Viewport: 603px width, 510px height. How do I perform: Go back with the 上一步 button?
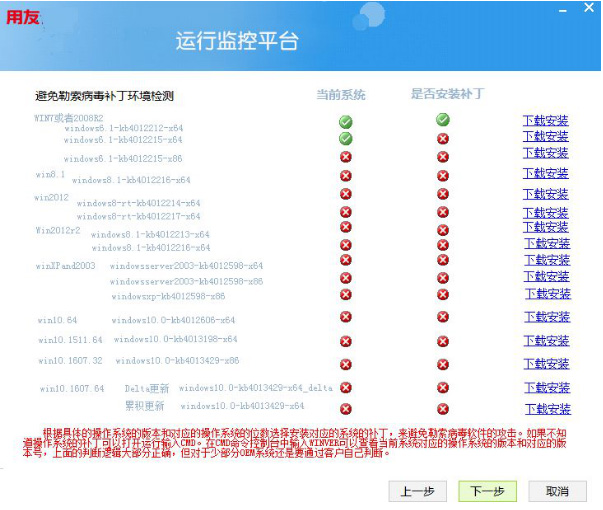coord(415,491)
